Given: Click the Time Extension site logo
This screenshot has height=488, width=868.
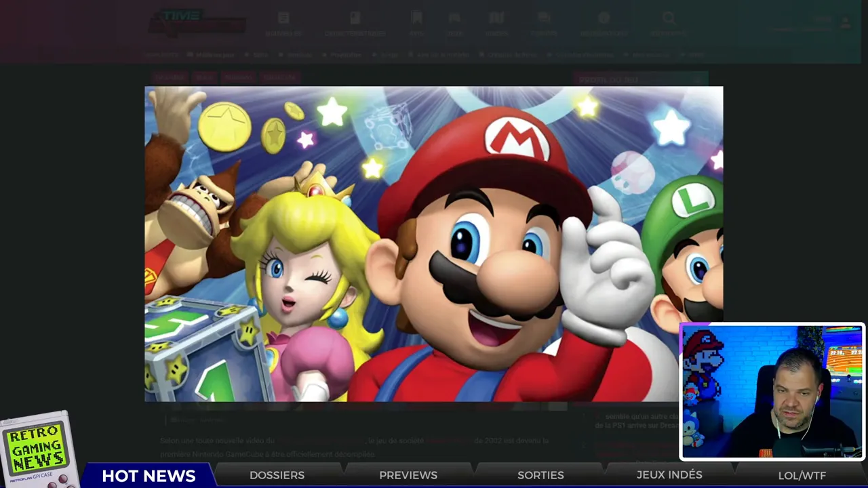Looking at the screenshot, I should (197, 23).
